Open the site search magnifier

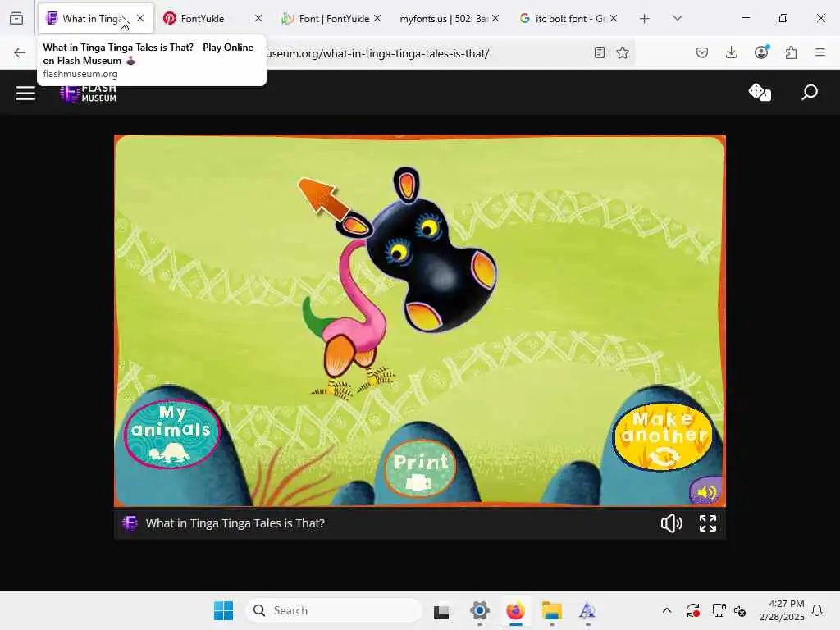point(810,92)
